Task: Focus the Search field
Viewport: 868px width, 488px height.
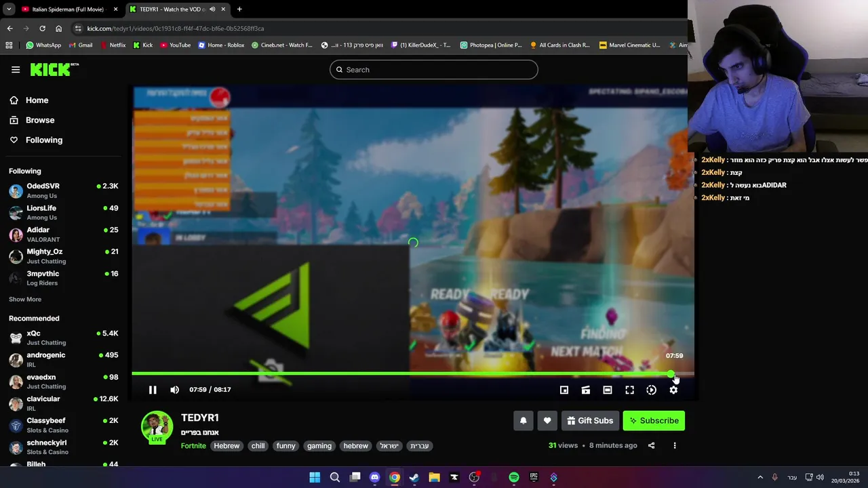Action: (x=434, y=70)
